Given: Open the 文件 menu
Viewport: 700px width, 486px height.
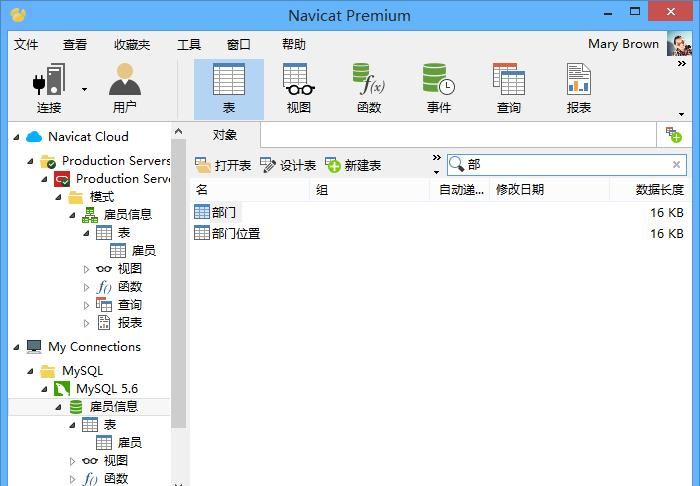Looking at the screenshot, I should pos(26,44).
